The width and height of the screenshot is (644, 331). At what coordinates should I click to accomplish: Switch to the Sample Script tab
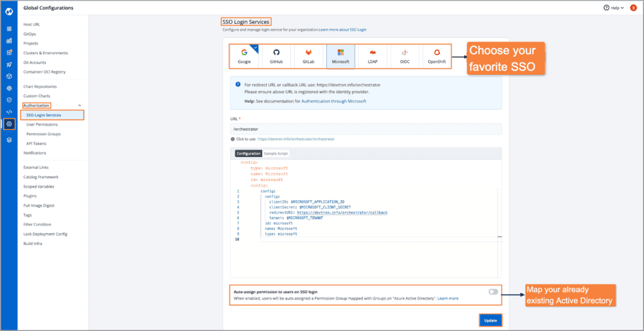[x=277, y=153]
